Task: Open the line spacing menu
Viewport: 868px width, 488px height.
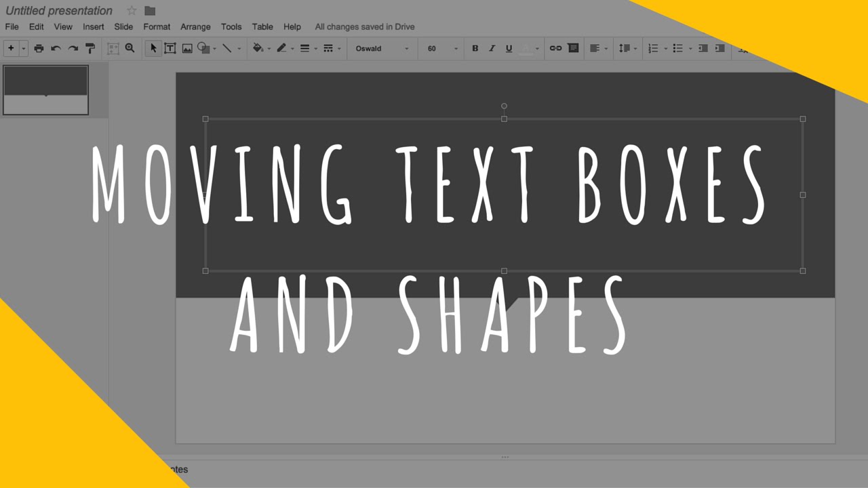Action: tap(627, 48)
